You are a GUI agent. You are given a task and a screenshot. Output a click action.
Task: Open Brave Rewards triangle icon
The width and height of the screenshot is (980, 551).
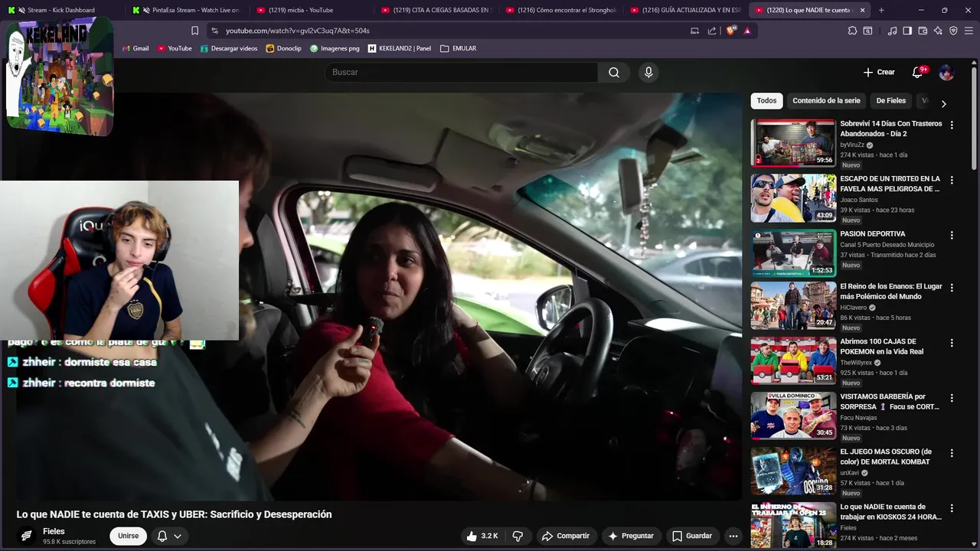coord(747,31)
